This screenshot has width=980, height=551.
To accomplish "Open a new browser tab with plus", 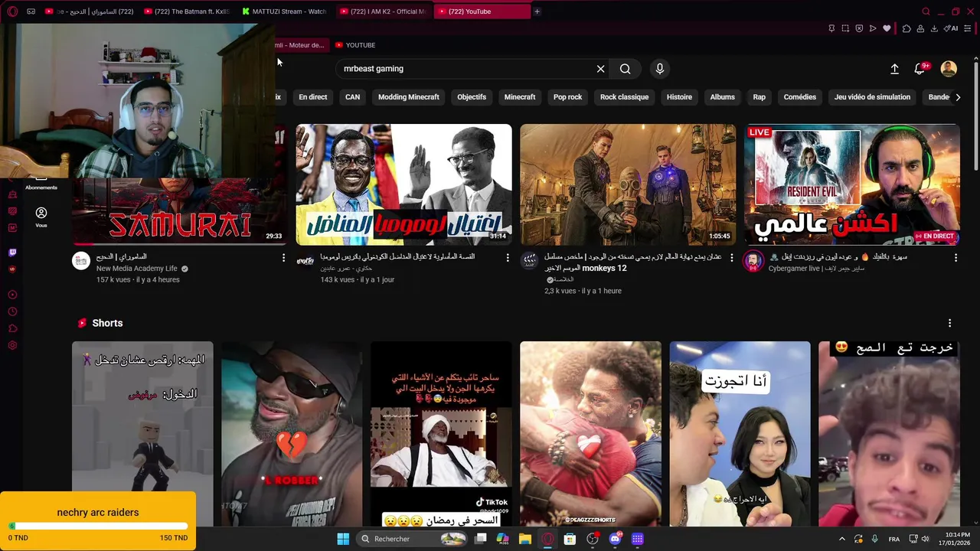I will pyautogui.click(x=537, y=11).
